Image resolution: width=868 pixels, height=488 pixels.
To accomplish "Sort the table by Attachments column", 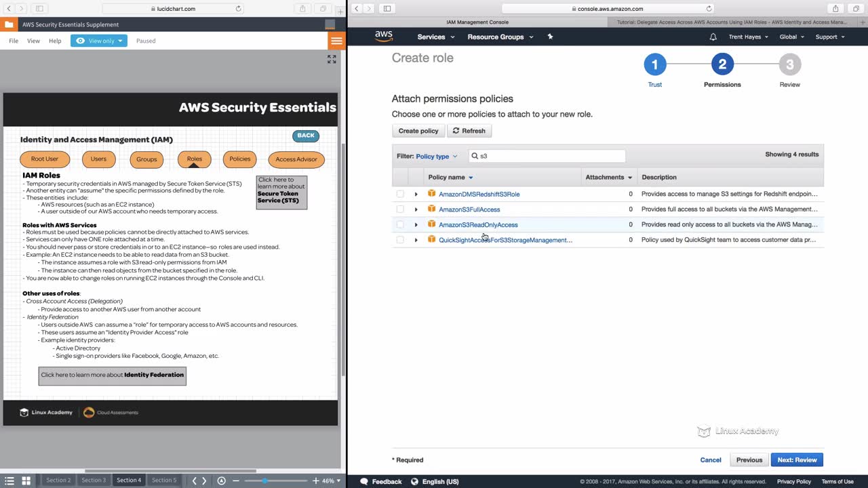I will coord(609,178).
